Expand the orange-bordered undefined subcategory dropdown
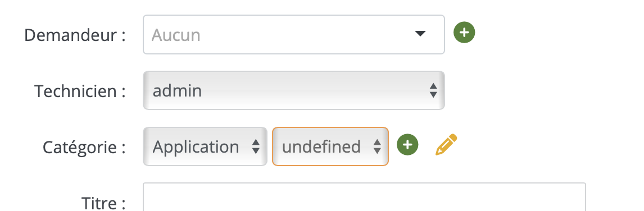 (330, 146)
